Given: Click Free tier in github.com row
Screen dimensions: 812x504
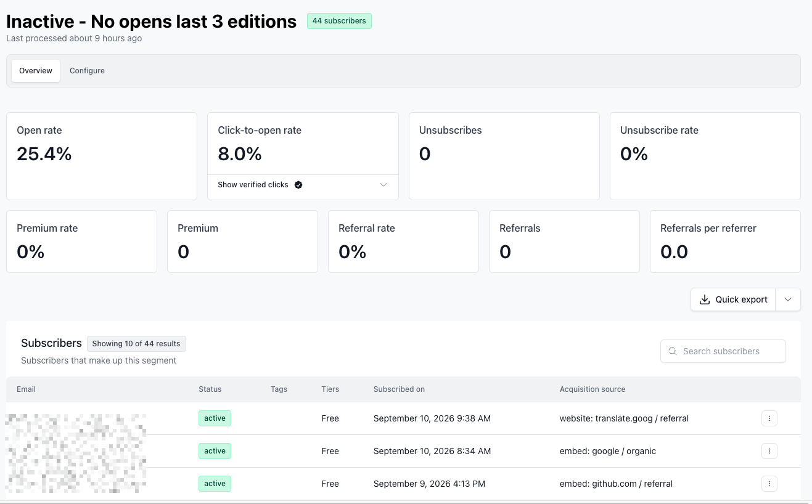Looking at the screenshot, I should click(330, 484).
